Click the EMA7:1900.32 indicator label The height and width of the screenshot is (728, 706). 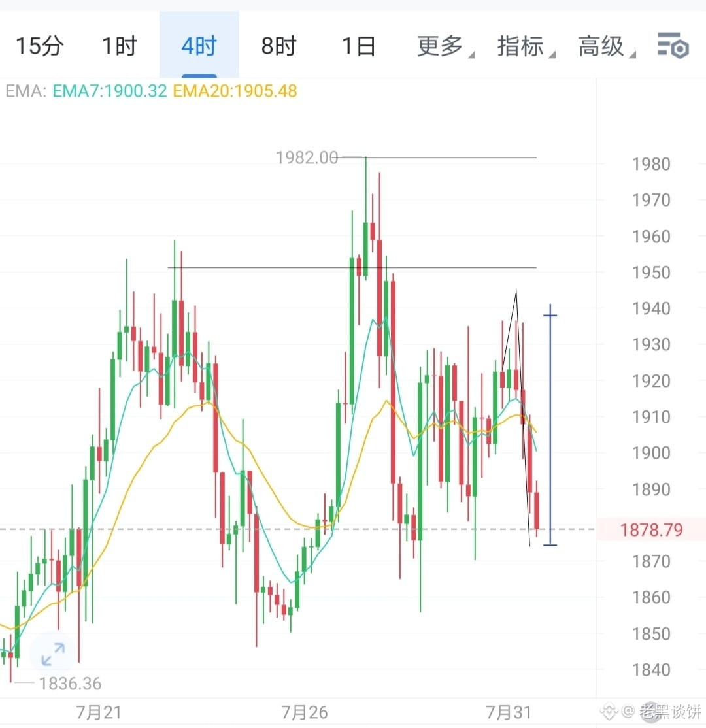[x=109, y=91]
